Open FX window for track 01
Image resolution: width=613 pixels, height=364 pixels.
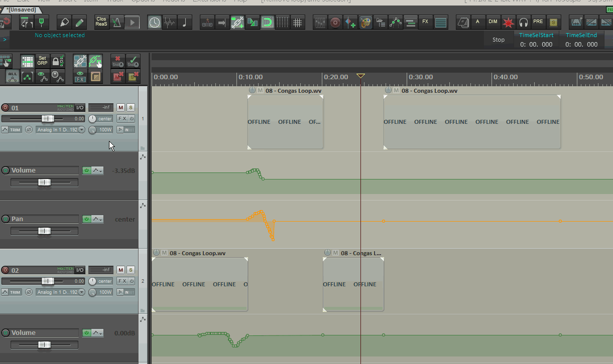[122, 119]
